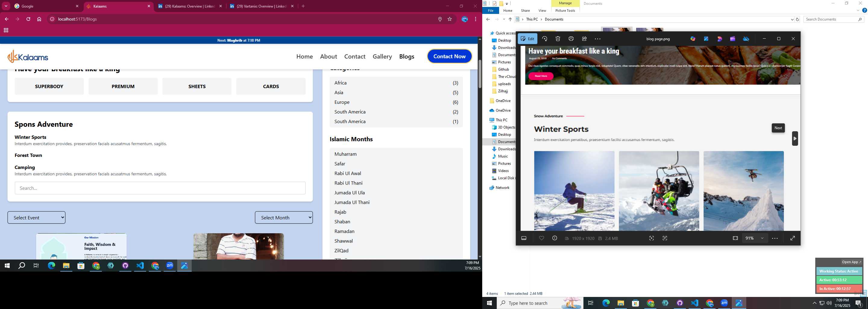Open Customize Quick Access Toolbar dropdown in Explorer
The image size is (868, 309).
[506, 4]
